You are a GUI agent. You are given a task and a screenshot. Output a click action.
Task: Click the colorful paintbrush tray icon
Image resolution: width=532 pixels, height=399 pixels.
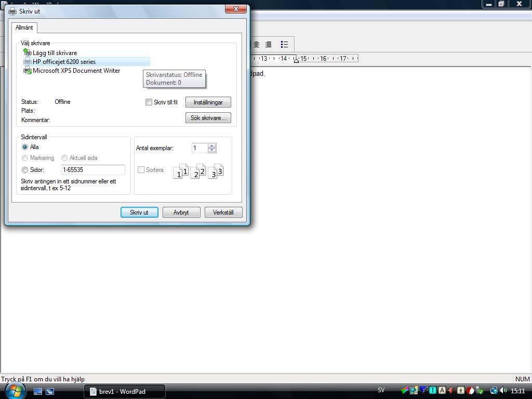tap(404, 391)
